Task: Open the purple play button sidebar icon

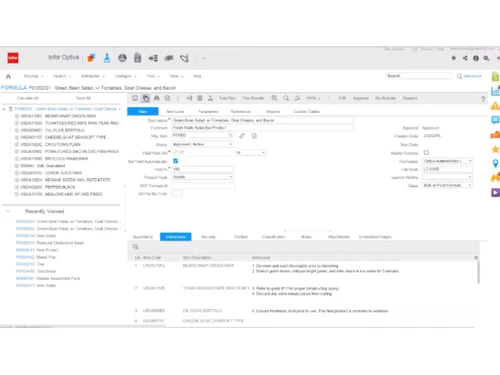Action: point(495,192)
